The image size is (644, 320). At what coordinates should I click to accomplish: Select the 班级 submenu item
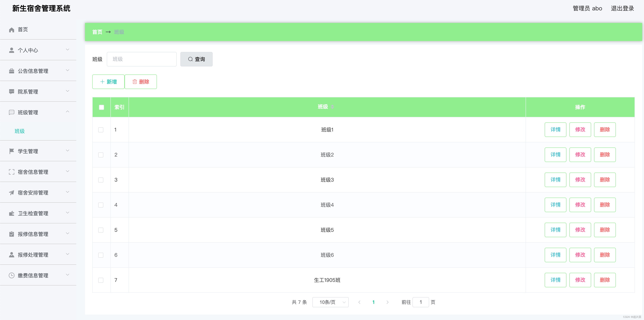click(x=19, y=131)
